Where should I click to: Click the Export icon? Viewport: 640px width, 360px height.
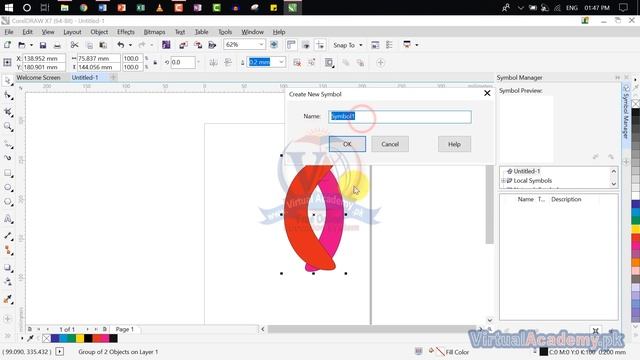tap(198, 45)
